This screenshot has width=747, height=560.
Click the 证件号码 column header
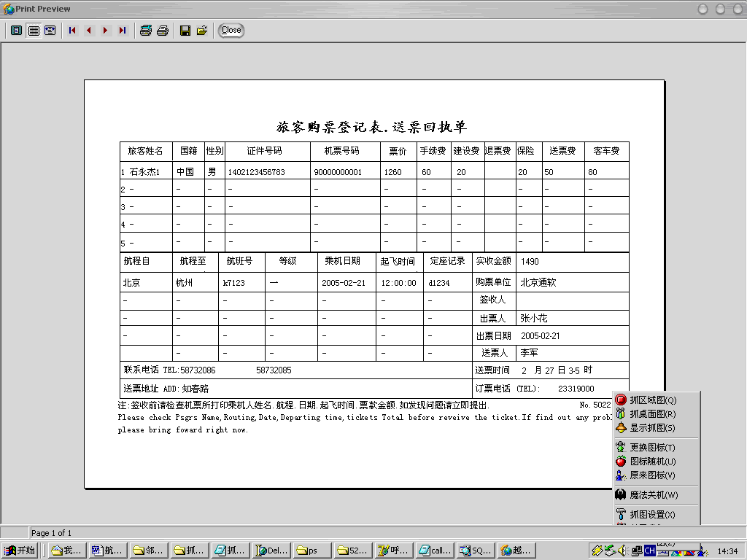264,151
